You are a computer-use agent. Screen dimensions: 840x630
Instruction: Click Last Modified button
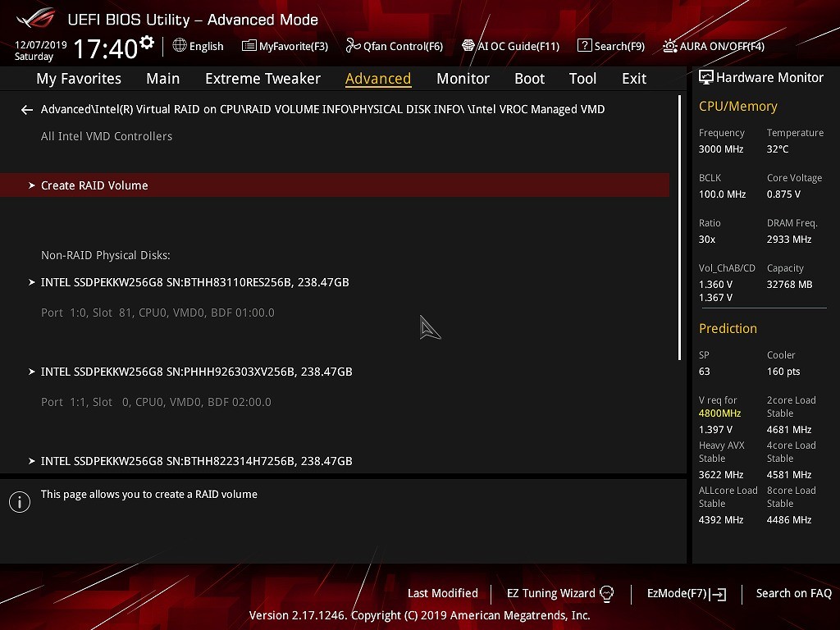(442, 593)
